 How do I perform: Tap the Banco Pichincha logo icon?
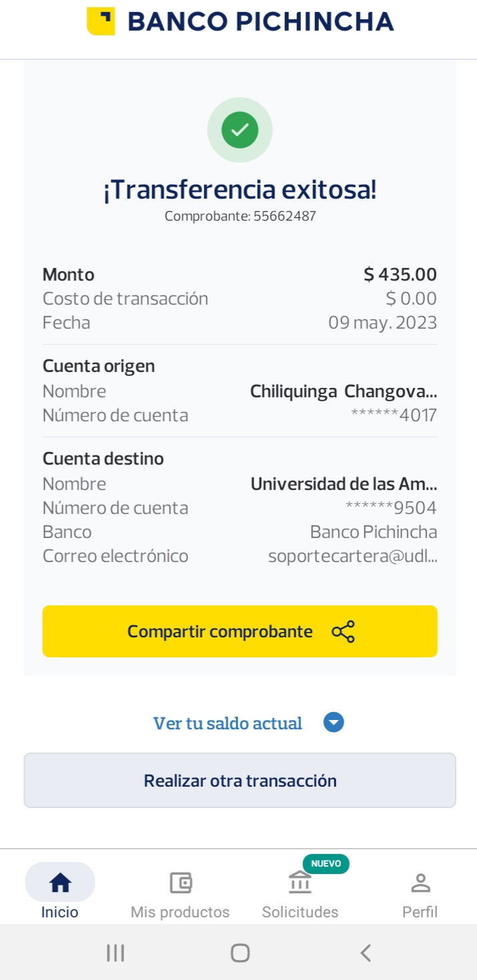pyautogui.click(x=101, y=21)
